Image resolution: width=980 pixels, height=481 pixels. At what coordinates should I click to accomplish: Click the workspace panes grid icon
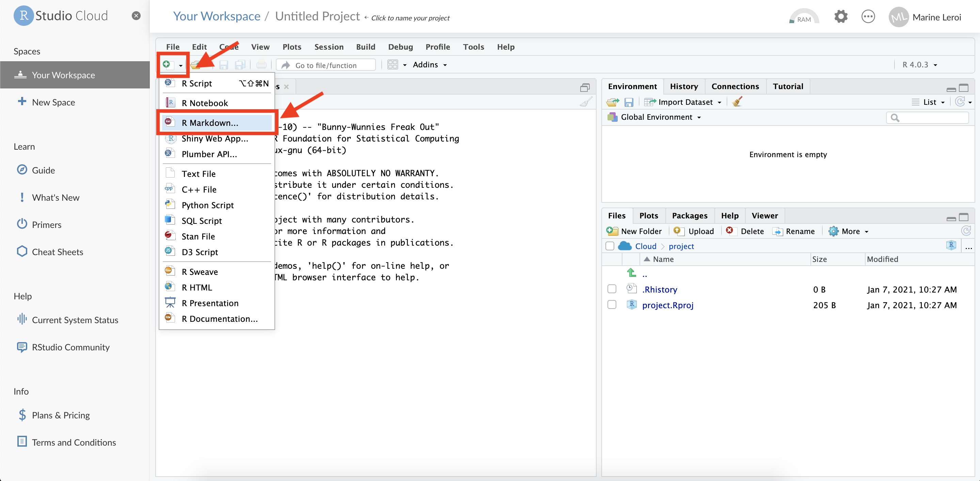[393, 65]
